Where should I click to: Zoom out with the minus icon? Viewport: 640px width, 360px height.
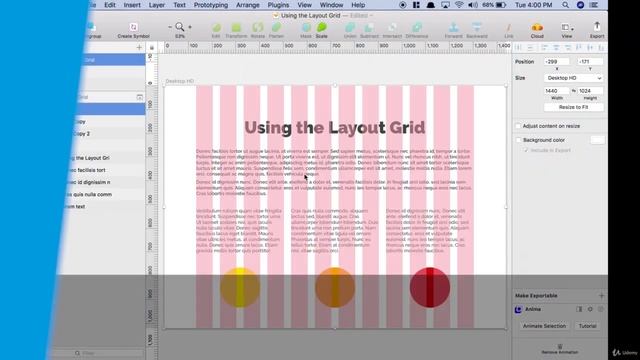tap(170, 27)
